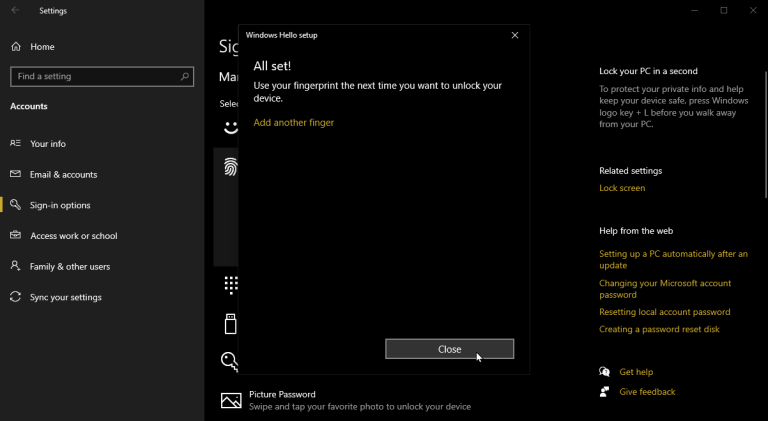Image resolution: width=768 pixels, height=421 pixels.
Task: Dismiss Windows Hello setup dialog with X
Action: click(x=515, y=35)
